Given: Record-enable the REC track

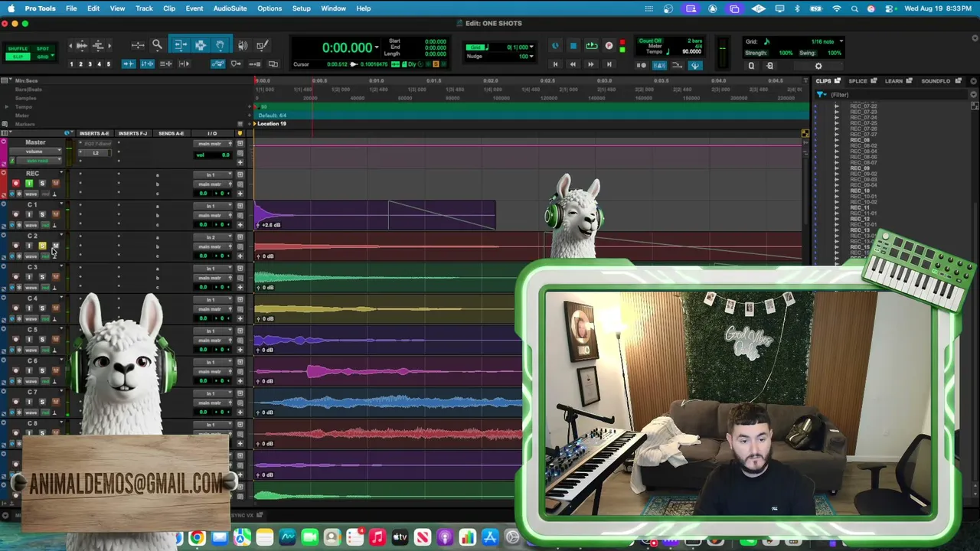Looking at the screenshot, I should point(15,184).
